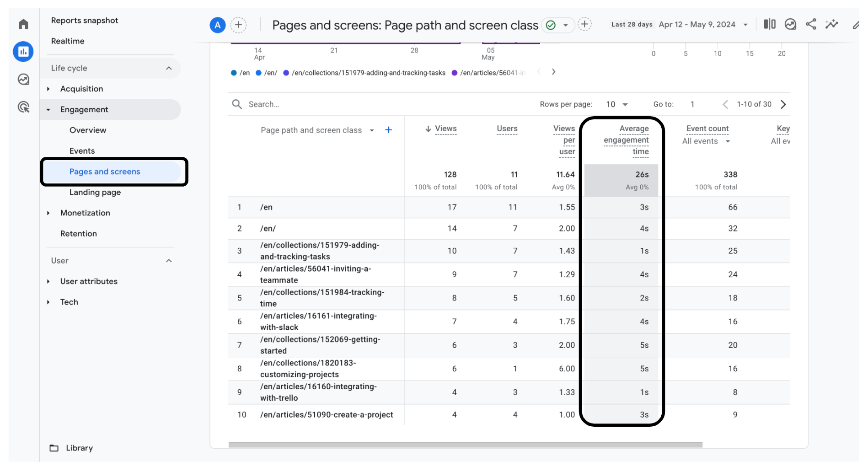Open the Landing page report
Image resolution: width=868 pixels, height=472 pixels.
point(95,192)
